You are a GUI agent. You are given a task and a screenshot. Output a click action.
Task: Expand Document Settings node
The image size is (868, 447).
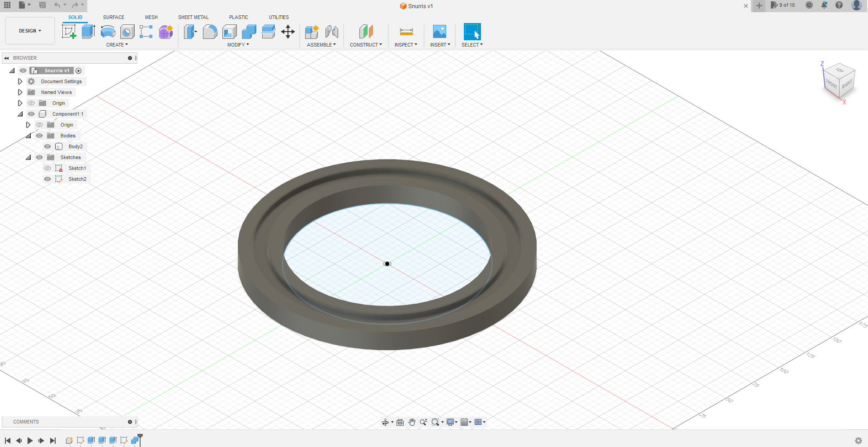coord(20,81)
